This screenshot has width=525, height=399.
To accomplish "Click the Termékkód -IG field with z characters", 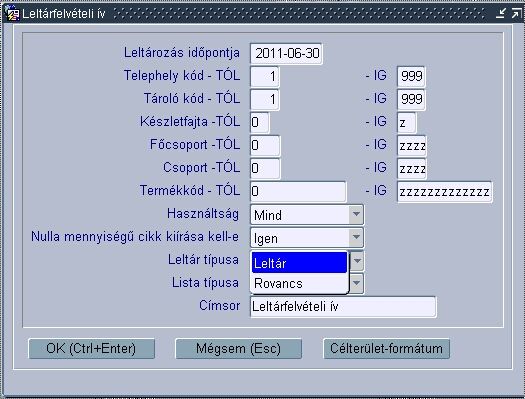I will point(445,192).
